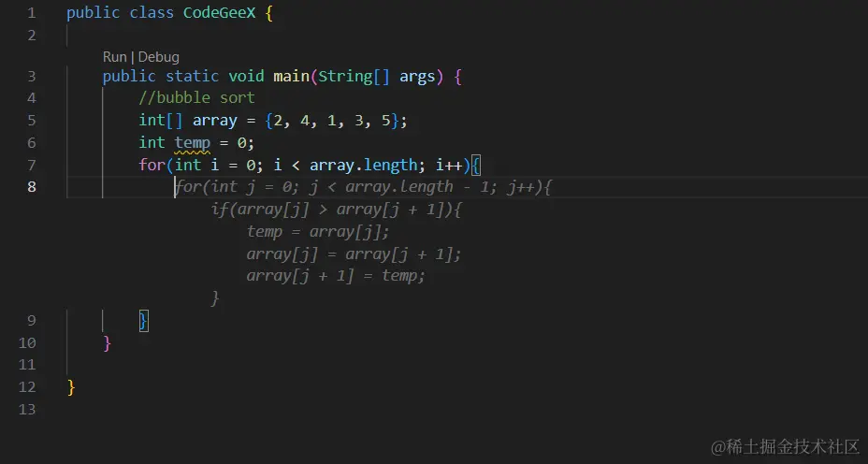The image size is (868, 464).
Task: Click void keyword on line 3
Action: 246,76
